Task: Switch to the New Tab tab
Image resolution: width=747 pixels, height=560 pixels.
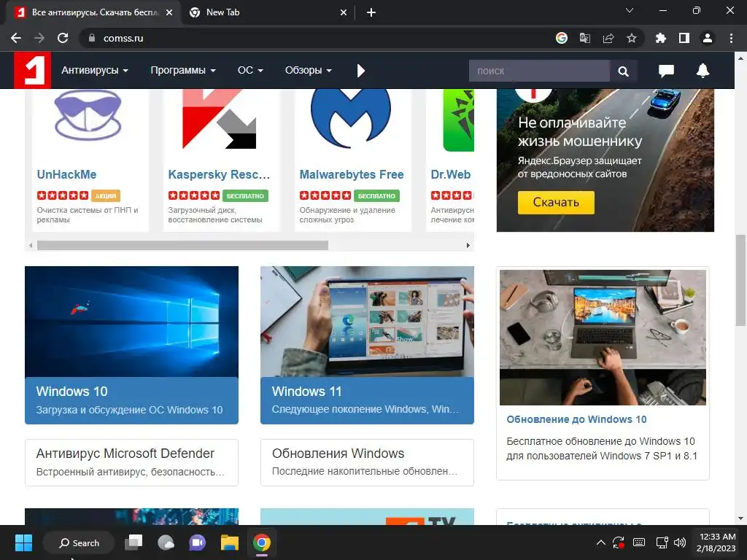Action: point(261,13)
